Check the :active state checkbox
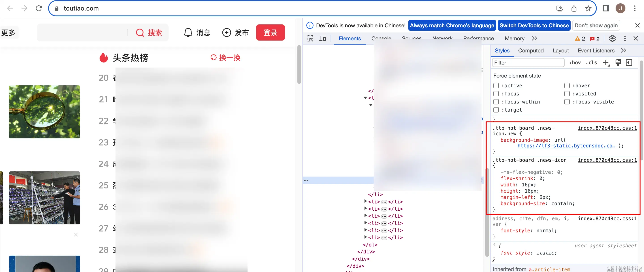Viewport: 644px width, 272px height. coord(496,86)
